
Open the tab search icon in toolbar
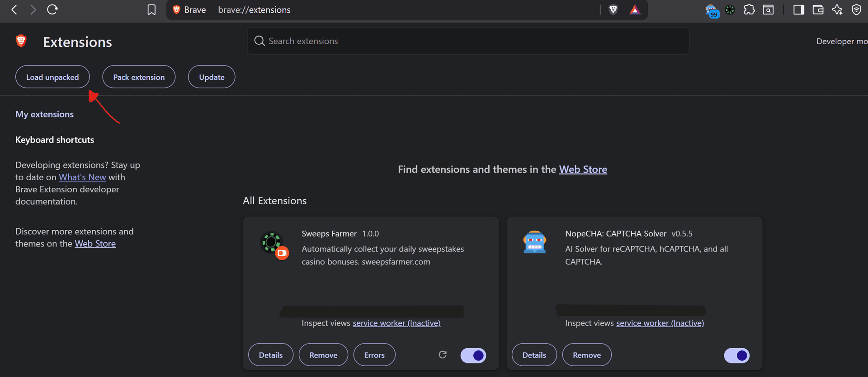pyautogui.click(x=768, y=9)
